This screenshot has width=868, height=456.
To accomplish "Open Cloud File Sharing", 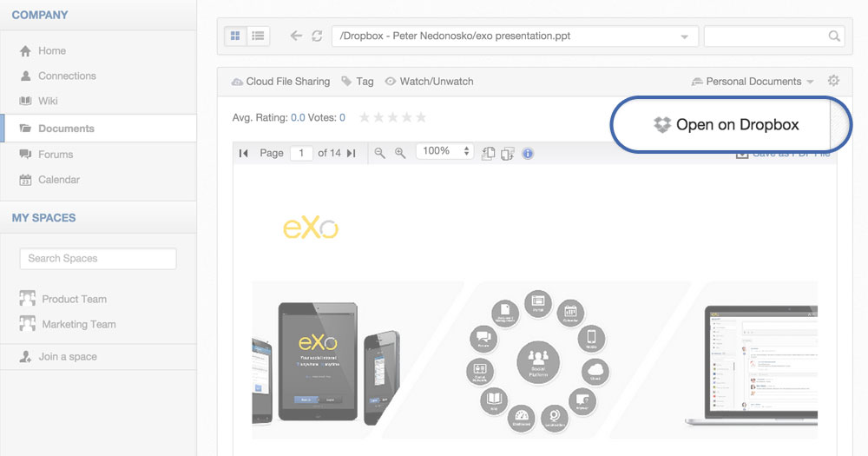I will (x=280, y=82).
